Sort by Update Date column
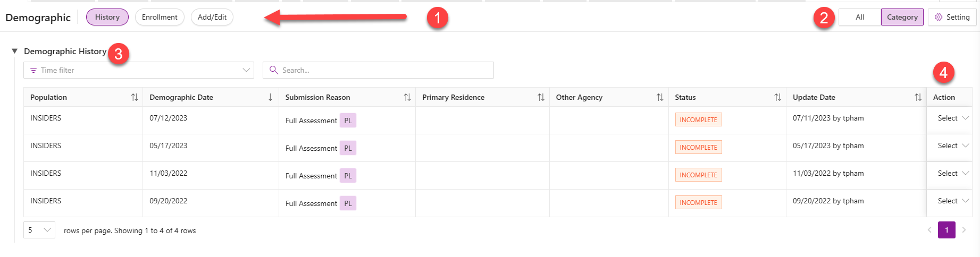 918,97
